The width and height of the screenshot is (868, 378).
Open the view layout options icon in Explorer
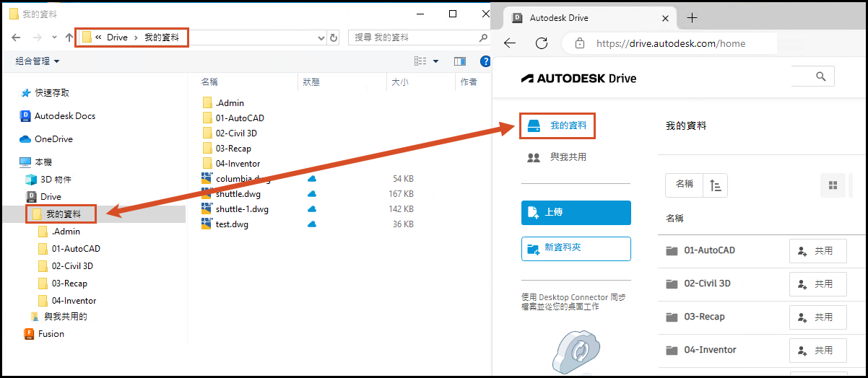coord(421,61)
